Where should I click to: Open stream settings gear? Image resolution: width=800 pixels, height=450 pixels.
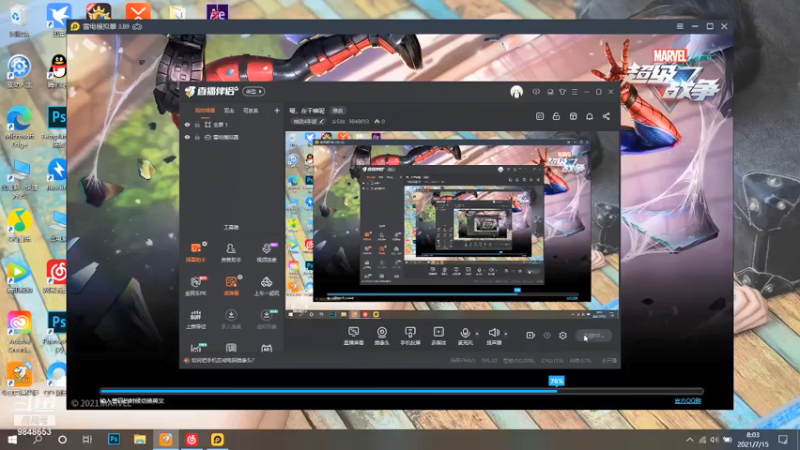coord(563,335)
